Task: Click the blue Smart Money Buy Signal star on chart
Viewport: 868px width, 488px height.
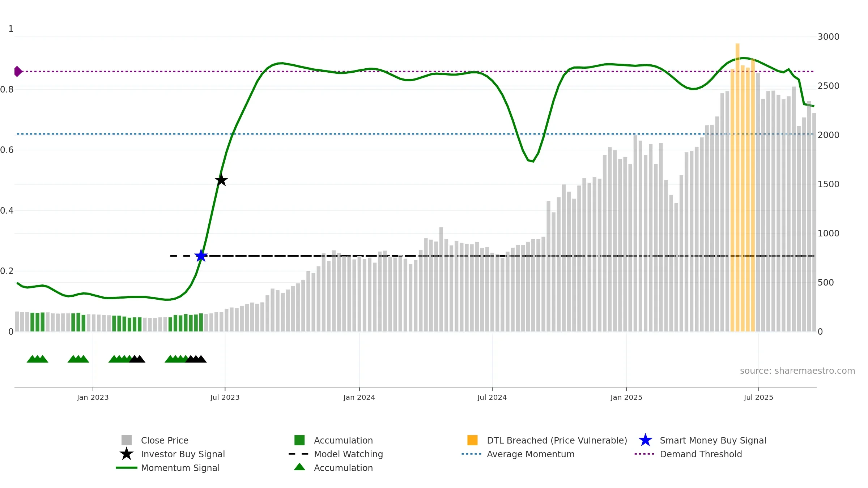Action: (201, 256)
